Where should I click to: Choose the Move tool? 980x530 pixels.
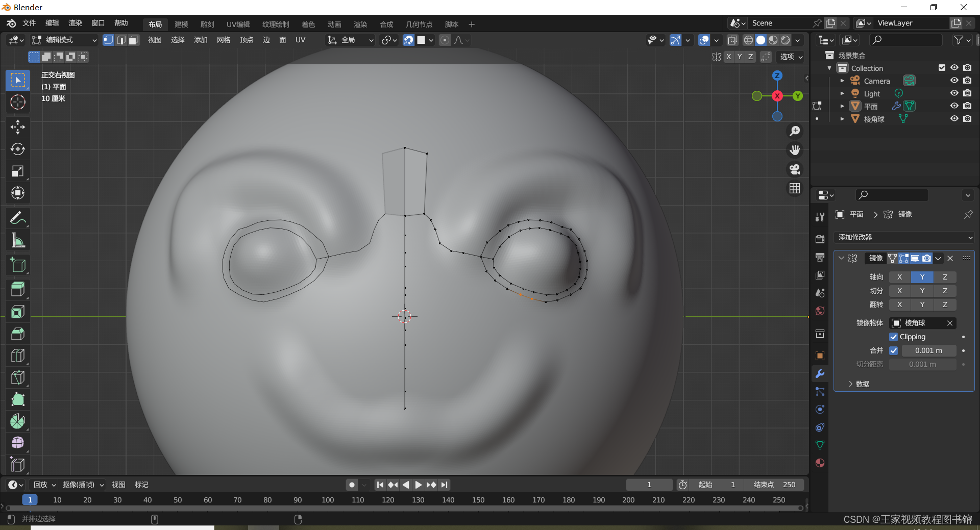point(18,127)
